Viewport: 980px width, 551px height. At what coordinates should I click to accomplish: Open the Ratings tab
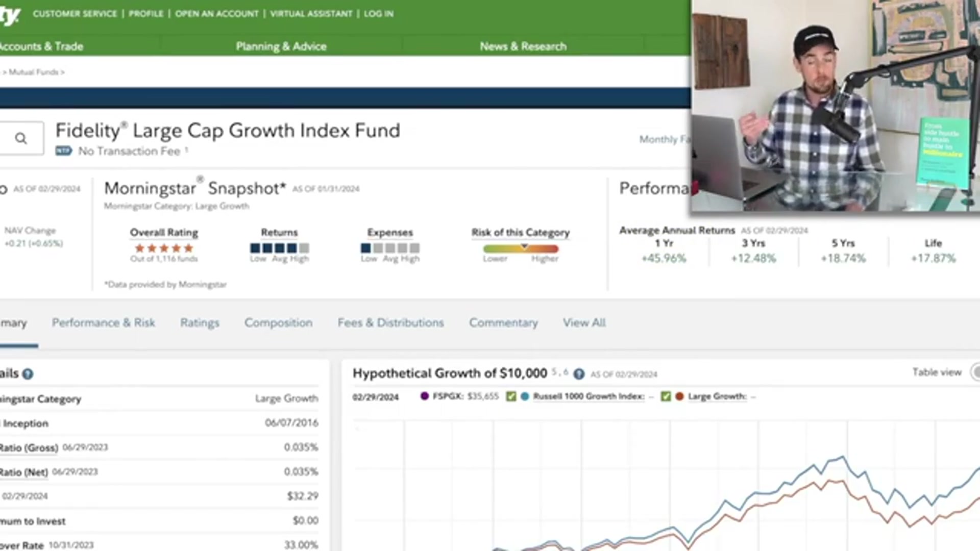[x=200, y=323]
